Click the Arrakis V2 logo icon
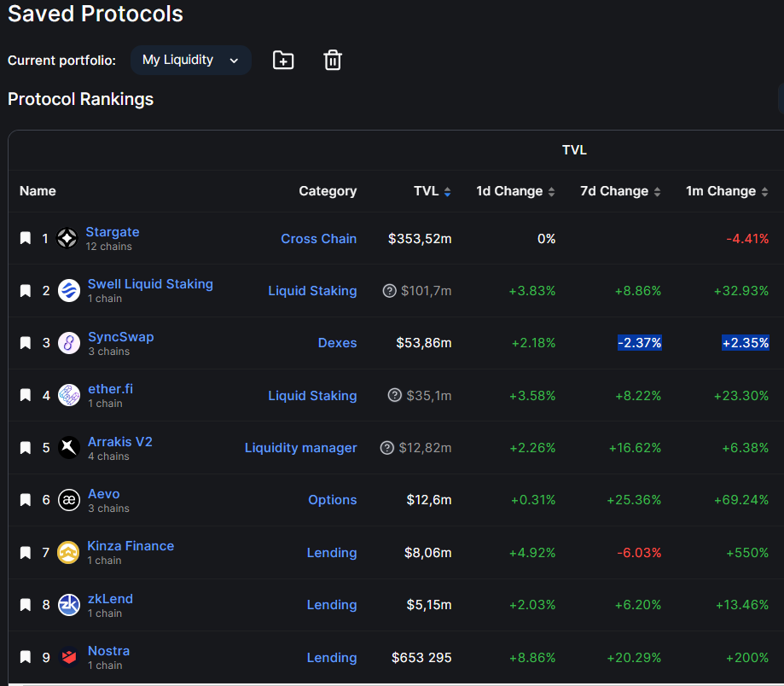784x686 pixels. point(69,447)
